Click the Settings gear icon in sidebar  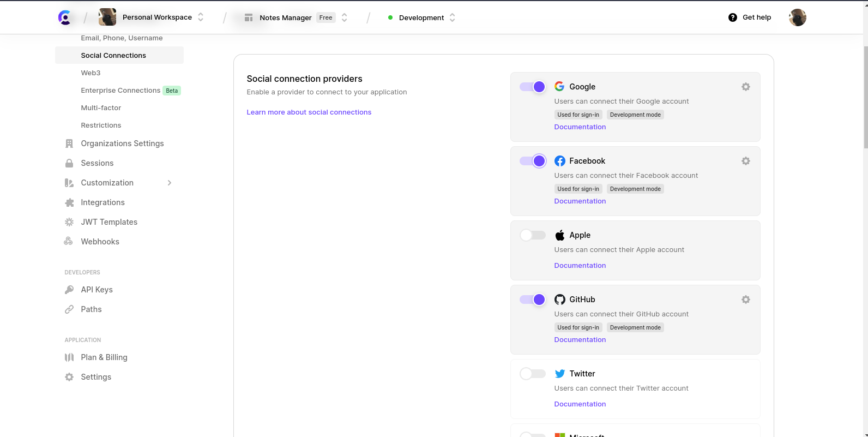click(x=69, y=377)
